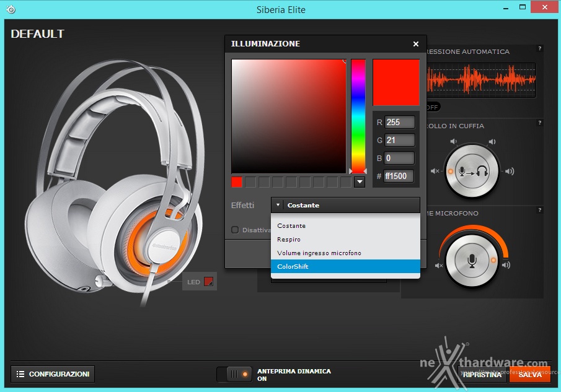
Task: Click the DEFAULT profile title
Action: pyautogui.click(x=38, y=34)
